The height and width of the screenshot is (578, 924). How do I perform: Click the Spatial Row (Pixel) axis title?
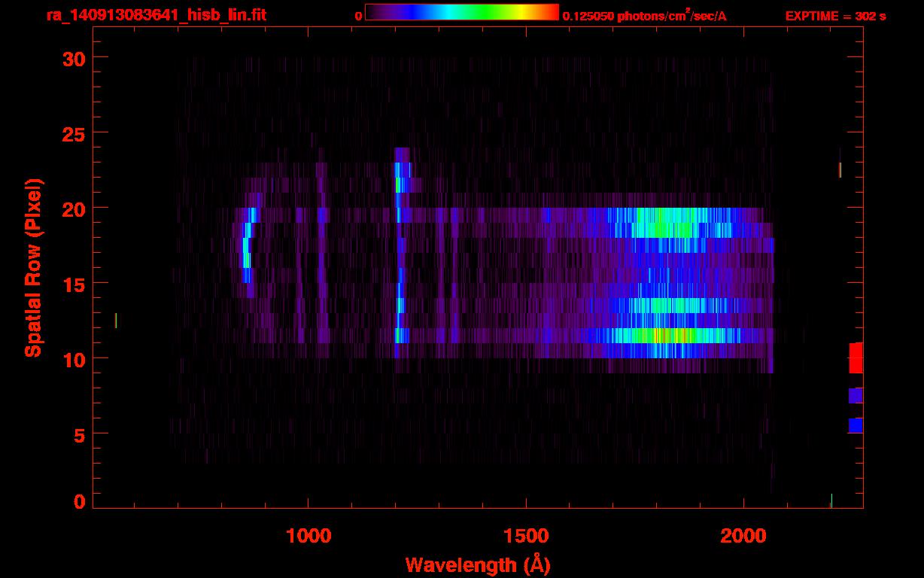[x=32, y=268]
